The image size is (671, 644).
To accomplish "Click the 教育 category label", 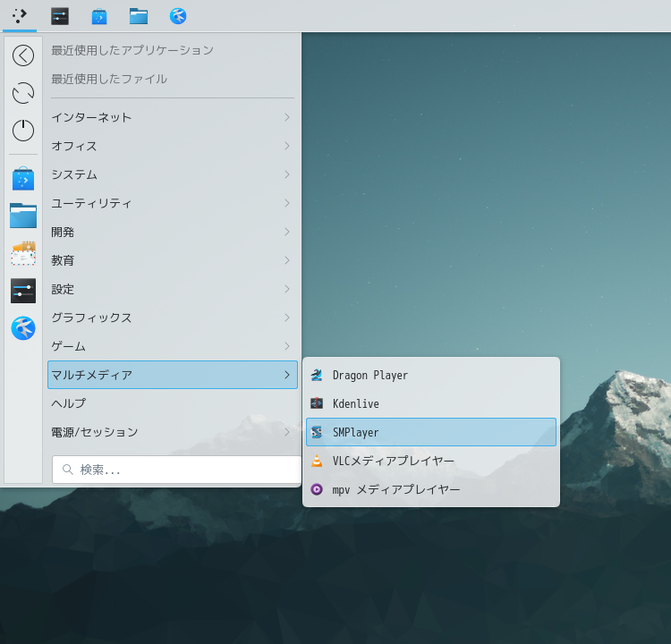I will (x=63, y=260).
